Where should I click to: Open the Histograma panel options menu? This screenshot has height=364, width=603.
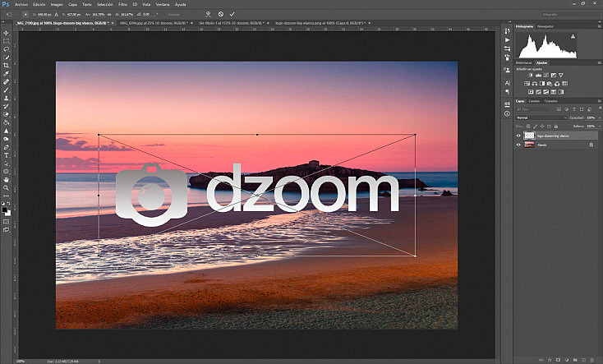coord(599,26)
